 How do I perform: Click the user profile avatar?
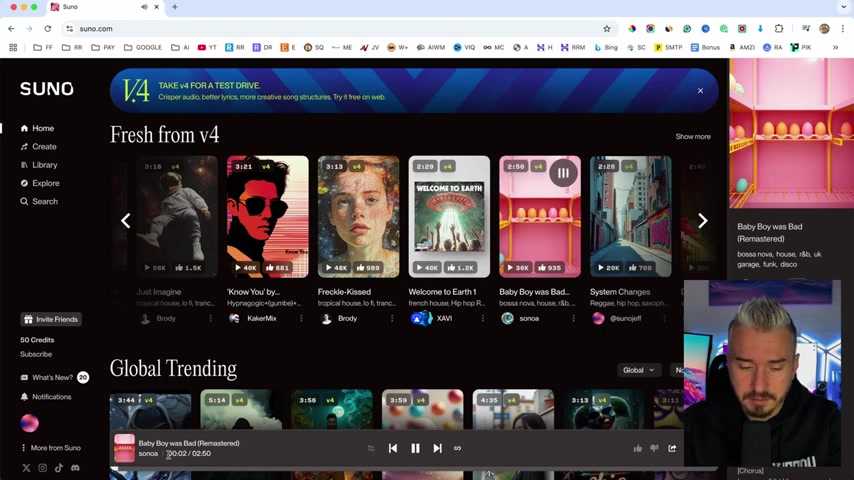click(x=29, y=423)
